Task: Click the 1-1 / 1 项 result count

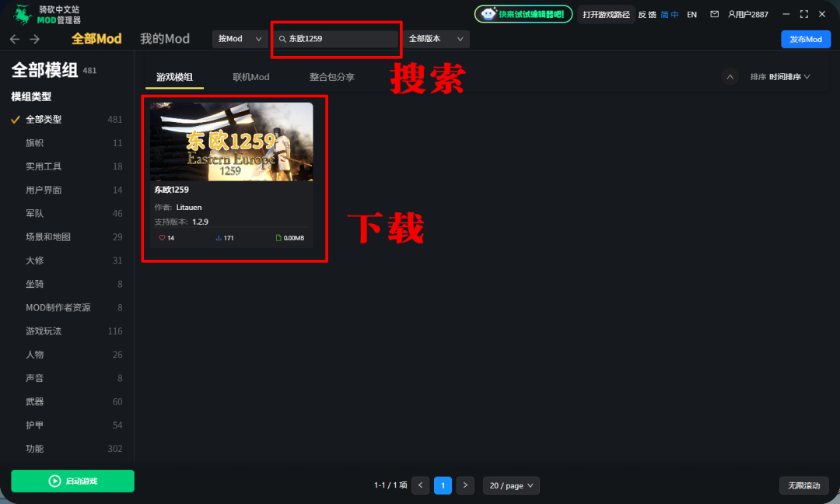Action: click(390, 485)
